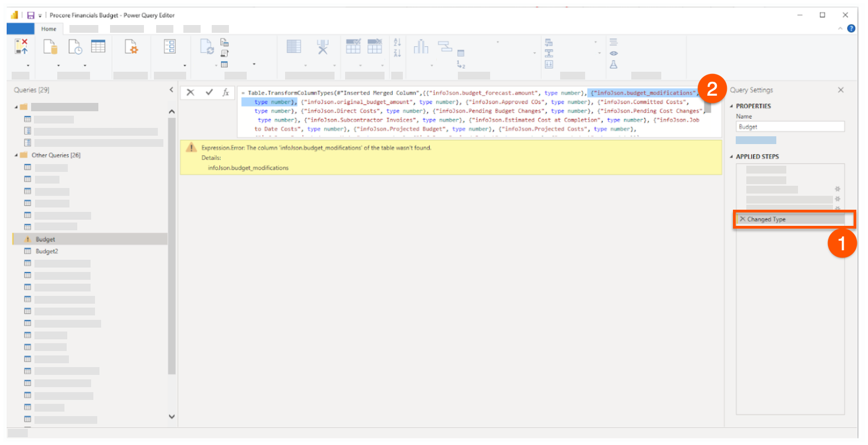Click the Queries pane scroll down arrow
868x445 pixels.
(x=171, y=417)
